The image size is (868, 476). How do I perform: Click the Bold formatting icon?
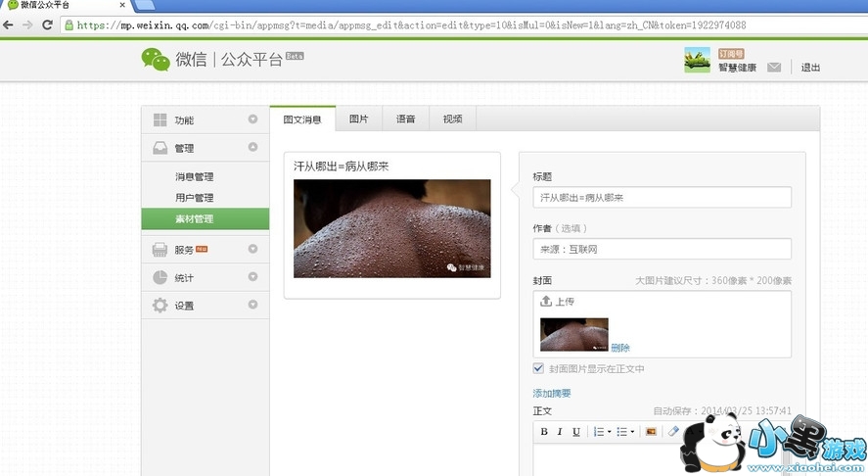coord(544,432)
